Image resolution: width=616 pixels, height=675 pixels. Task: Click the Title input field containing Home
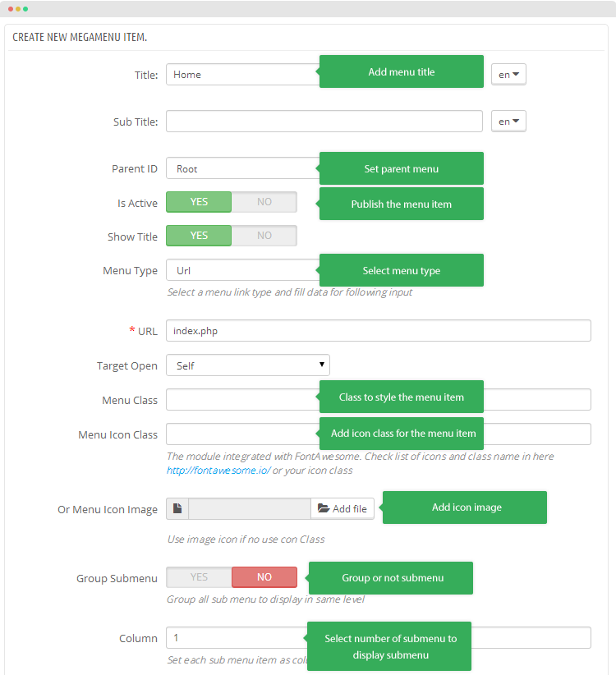(x=243, y=75)
